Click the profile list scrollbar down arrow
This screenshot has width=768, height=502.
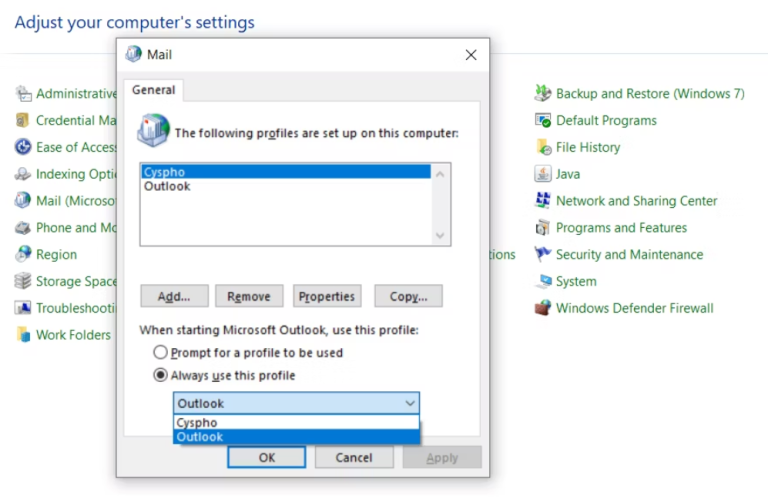pos(441,235)
